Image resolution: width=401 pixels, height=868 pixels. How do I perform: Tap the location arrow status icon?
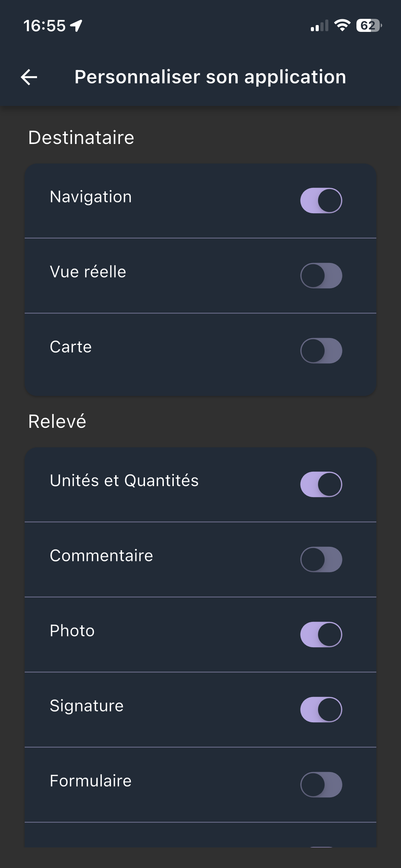[76, 26]
